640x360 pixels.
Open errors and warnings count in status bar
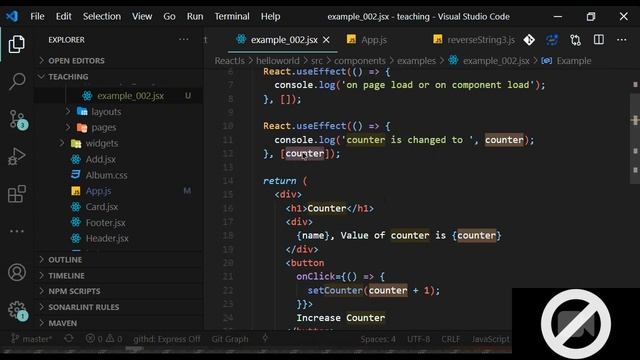click(x=104, y=339)
